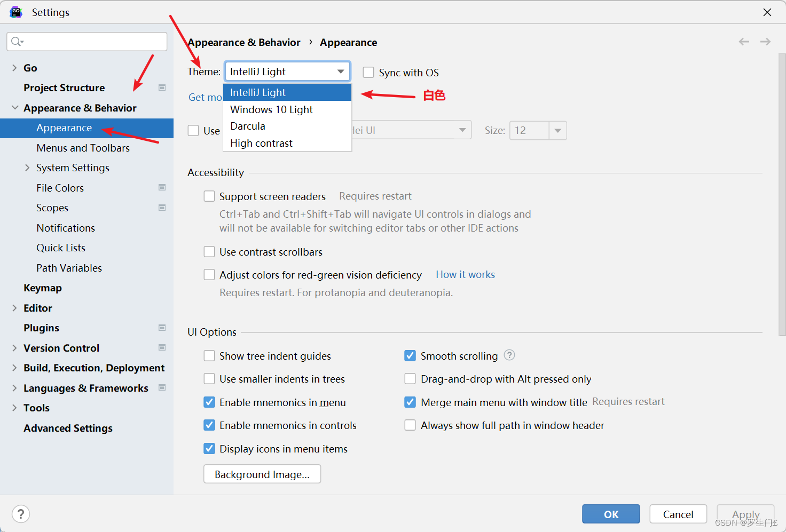The image size is (786, 532).
Task: Expand the Go settings node
Action: tap(14, 68)
